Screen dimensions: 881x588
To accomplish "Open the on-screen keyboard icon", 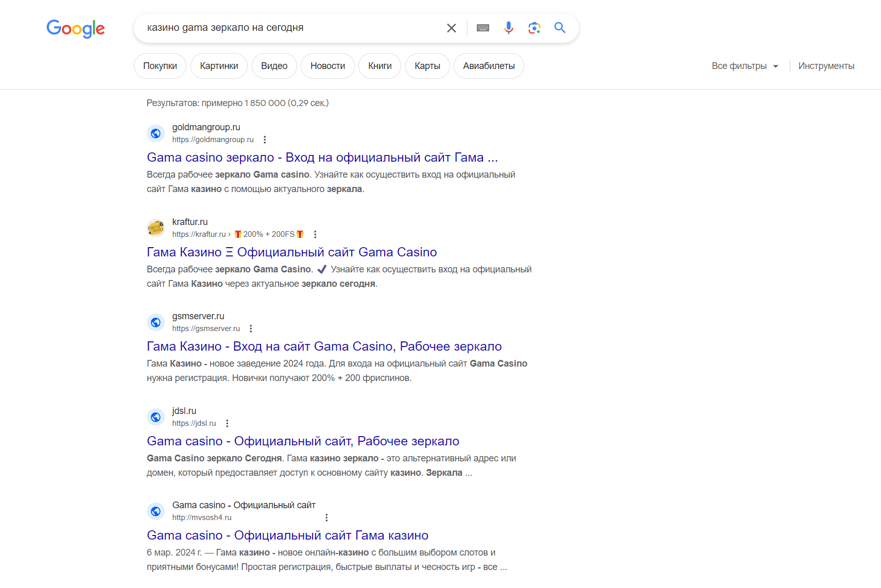I will [x=483, y=28].
